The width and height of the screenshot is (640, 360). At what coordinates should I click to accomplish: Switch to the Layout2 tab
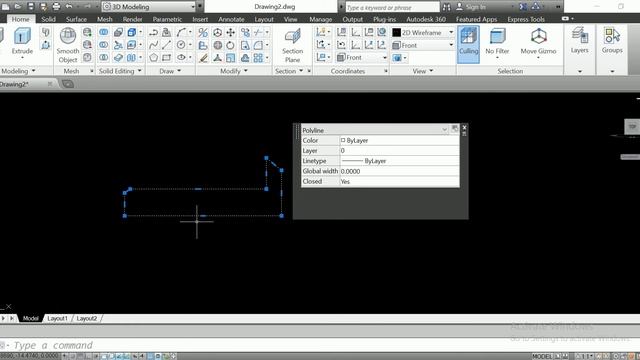87,318
